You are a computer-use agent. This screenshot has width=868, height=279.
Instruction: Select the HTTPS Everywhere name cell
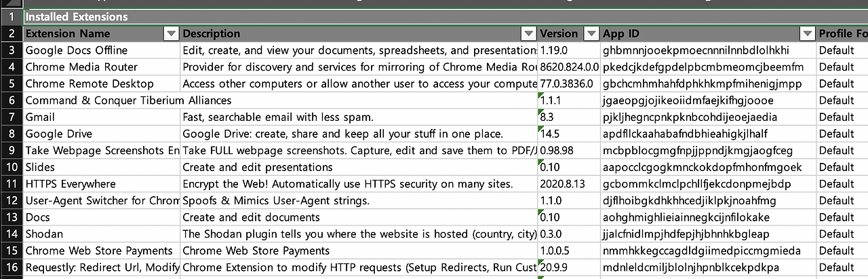click(x=102, y=184)
